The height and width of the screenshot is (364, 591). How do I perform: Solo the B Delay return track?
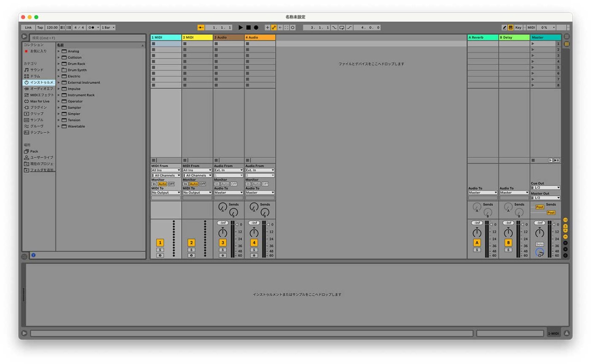point(508,250)
